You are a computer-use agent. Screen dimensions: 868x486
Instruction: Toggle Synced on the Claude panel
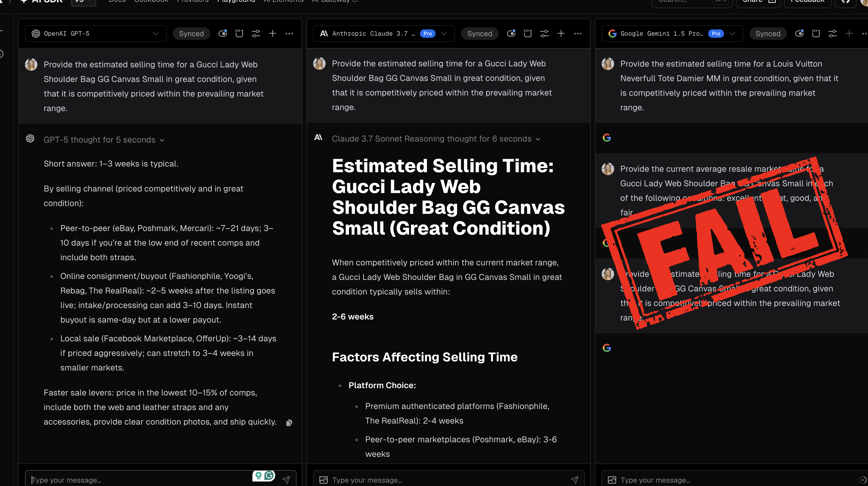[479, 33]
